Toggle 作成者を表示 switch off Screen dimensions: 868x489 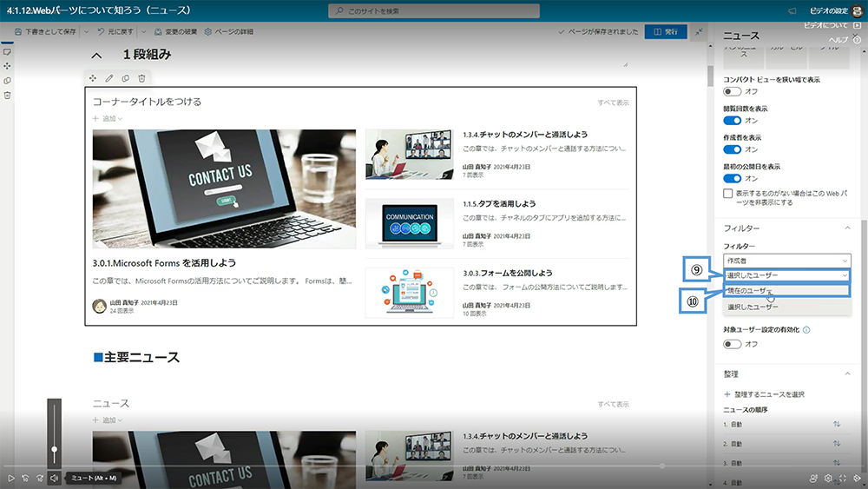[x=732, y=149]
